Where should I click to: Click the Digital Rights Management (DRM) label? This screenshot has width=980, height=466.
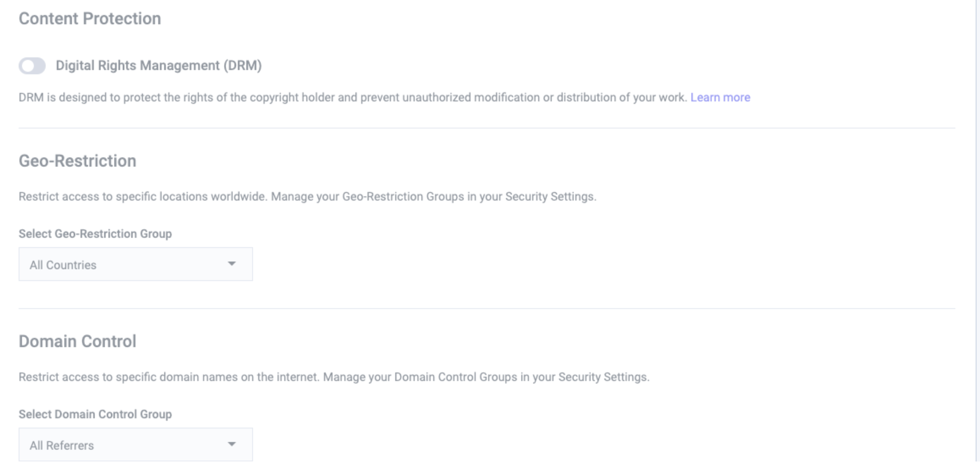[x=159, y=65]
